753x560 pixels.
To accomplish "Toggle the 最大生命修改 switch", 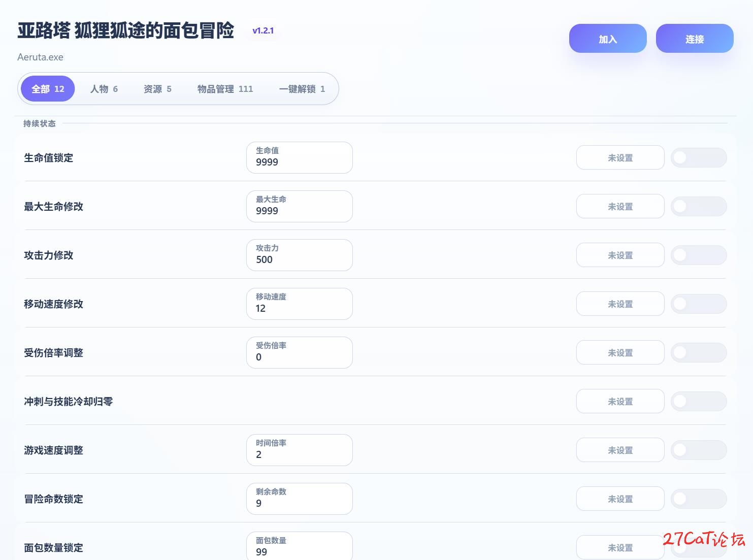I will [x=698, y=207].
